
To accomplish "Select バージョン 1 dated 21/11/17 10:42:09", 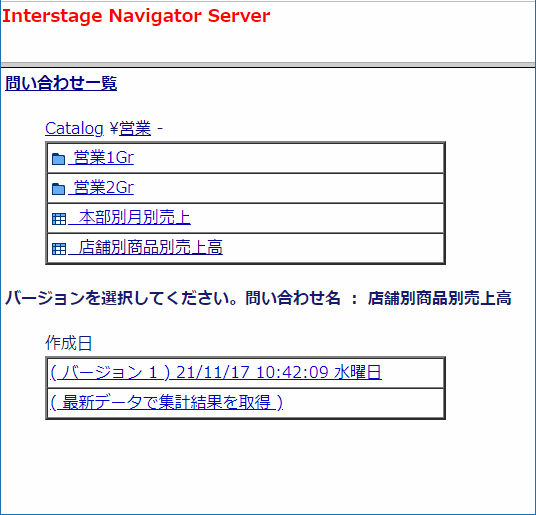I will [x=216, y=372].
